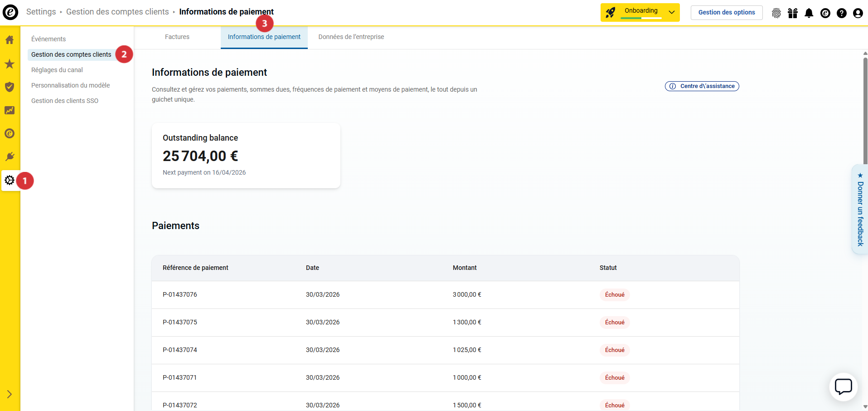Open the analytics chart sidebar icon
The height and width of the screenshot is (411, 868).
(x=10, y=110)
